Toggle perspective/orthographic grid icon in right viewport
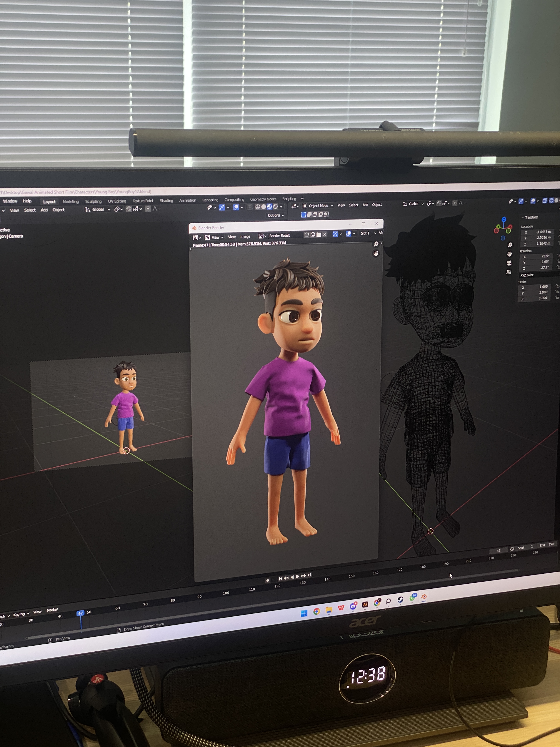Viewport: 560px width, 747px height. pos(509,272)
